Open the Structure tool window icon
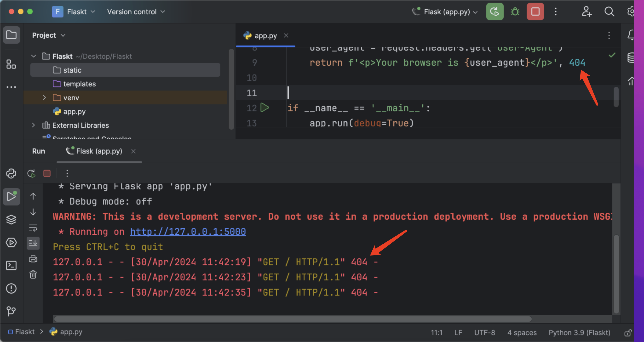644x342 pixels. tap(11, 64)
